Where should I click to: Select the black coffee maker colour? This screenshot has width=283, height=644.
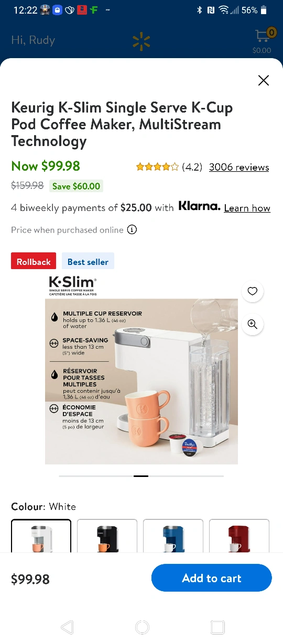[x=107, y=536]
